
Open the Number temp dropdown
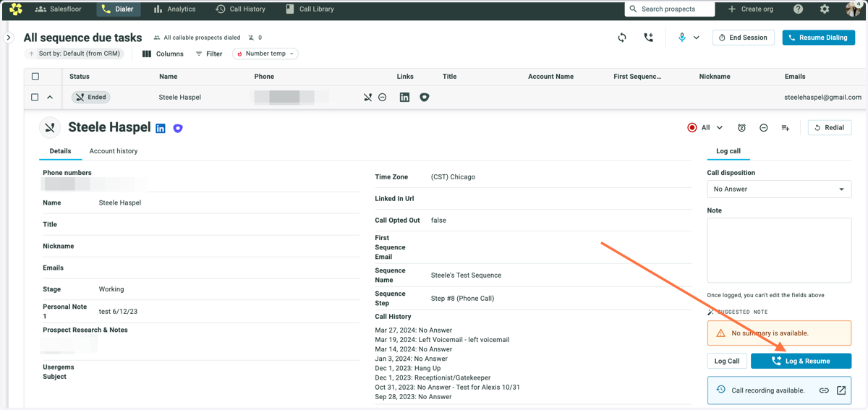[x=265, y=54]
